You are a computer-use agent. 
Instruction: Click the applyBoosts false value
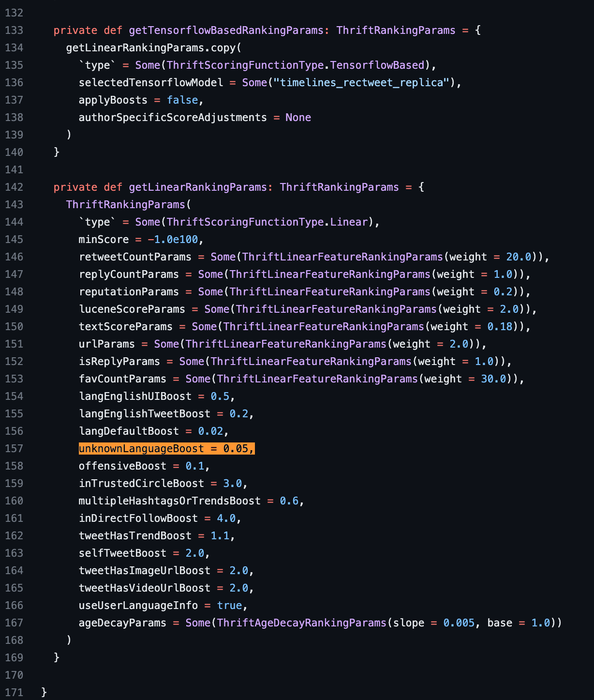tap(182, 100)
